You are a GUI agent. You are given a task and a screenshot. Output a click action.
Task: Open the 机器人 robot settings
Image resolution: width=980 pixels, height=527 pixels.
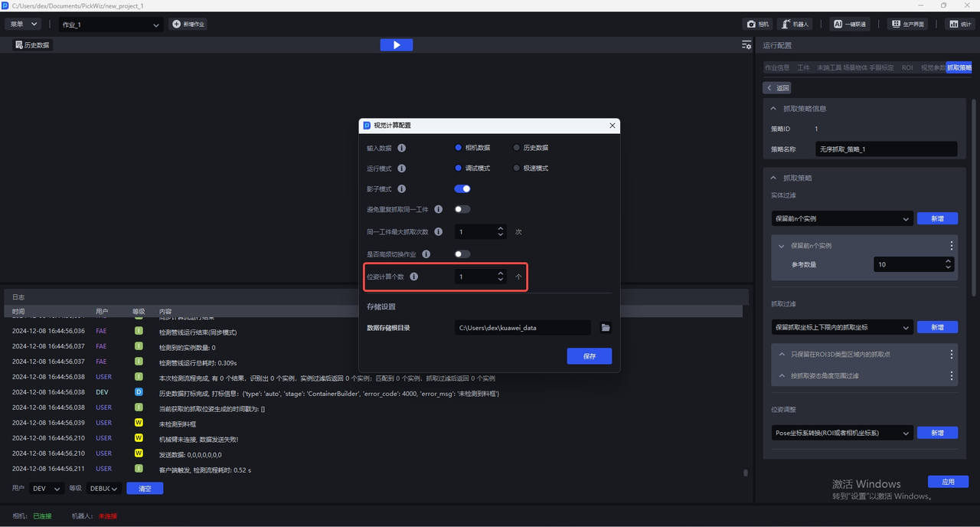coord(795,25)
